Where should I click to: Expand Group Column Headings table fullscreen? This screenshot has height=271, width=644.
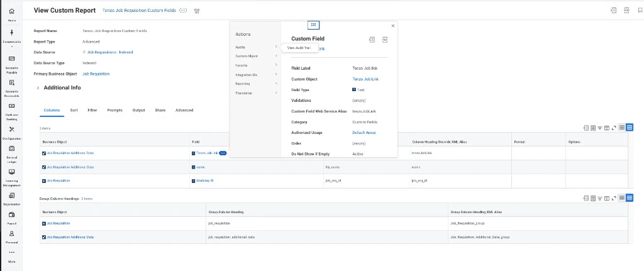614,198
